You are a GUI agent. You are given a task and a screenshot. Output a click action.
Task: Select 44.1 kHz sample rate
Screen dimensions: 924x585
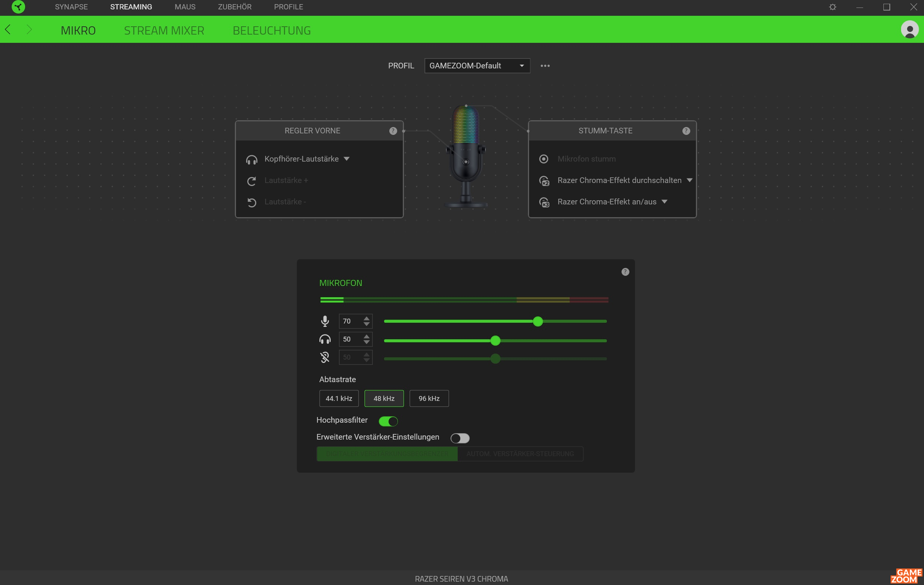339,399
